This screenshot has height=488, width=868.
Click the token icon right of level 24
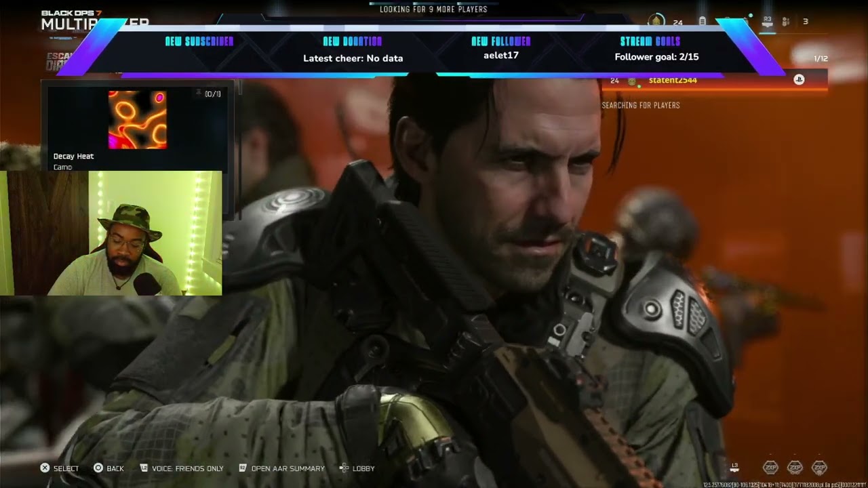(703, 22)
